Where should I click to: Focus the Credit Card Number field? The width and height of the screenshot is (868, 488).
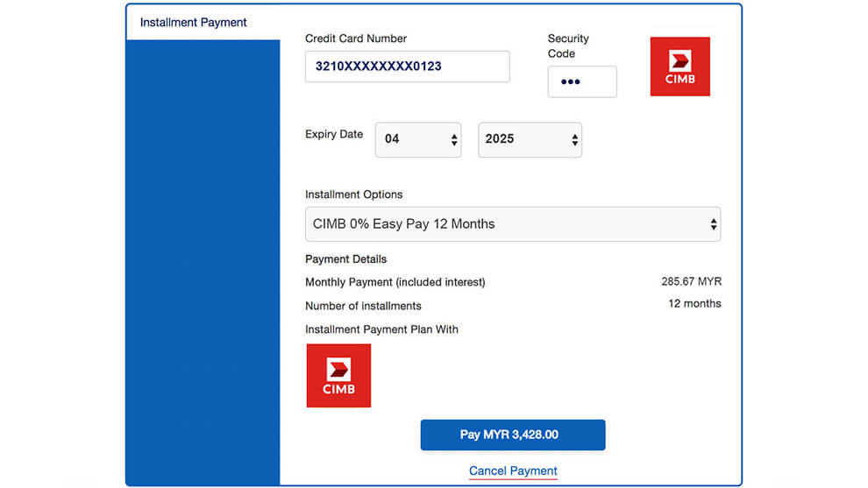click(408, 67)
